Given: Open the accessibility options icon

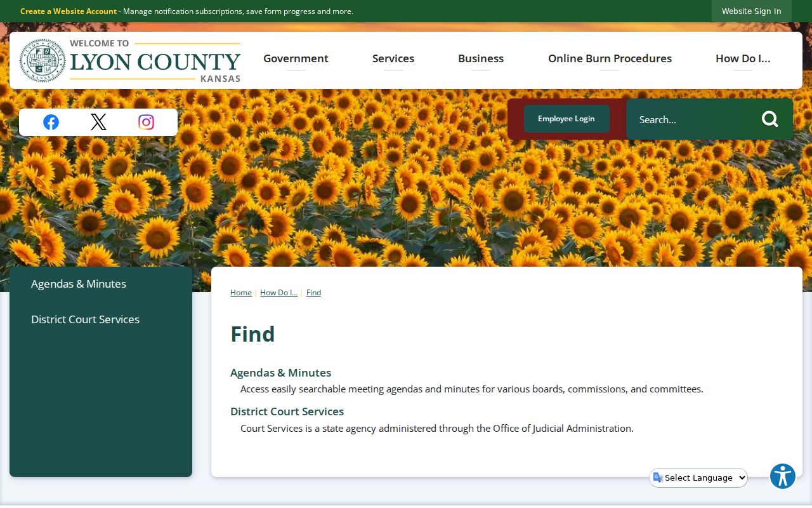Looking at the screenshot, I should 783,476.
